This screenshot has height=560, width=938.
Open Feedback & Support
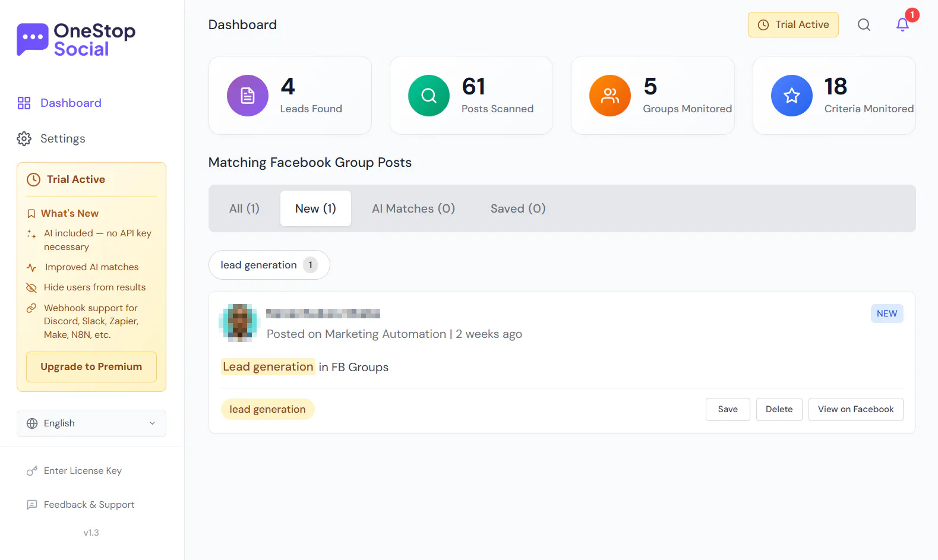pyautogui.click(x=89, y=505)
